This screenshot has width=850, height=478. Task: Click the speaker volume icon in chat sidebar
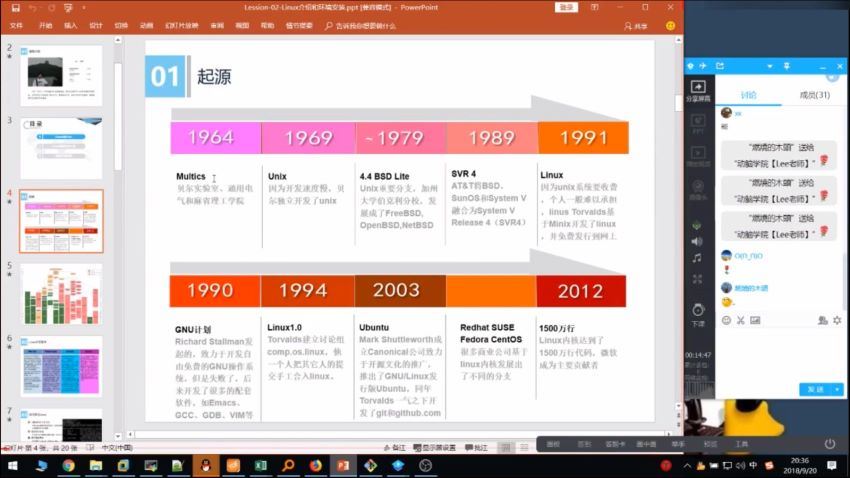(x=697, y=241)
